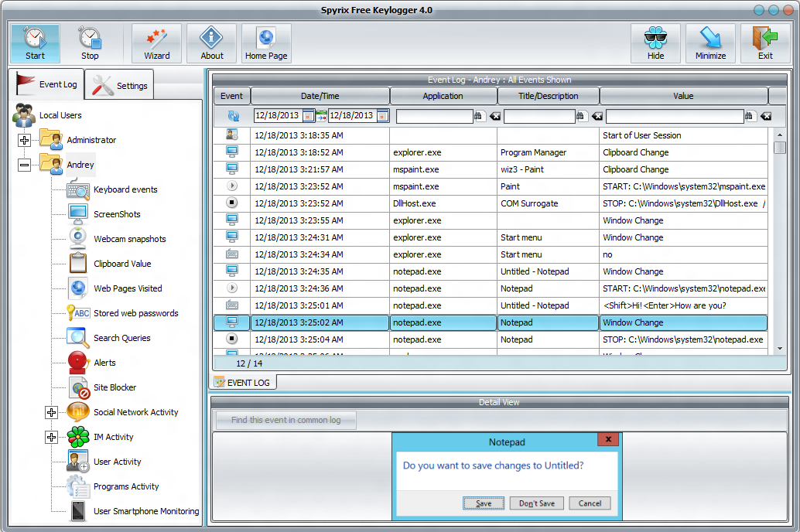
Task: Select the Andrey user folder
Action: click(x=80, y=165)
